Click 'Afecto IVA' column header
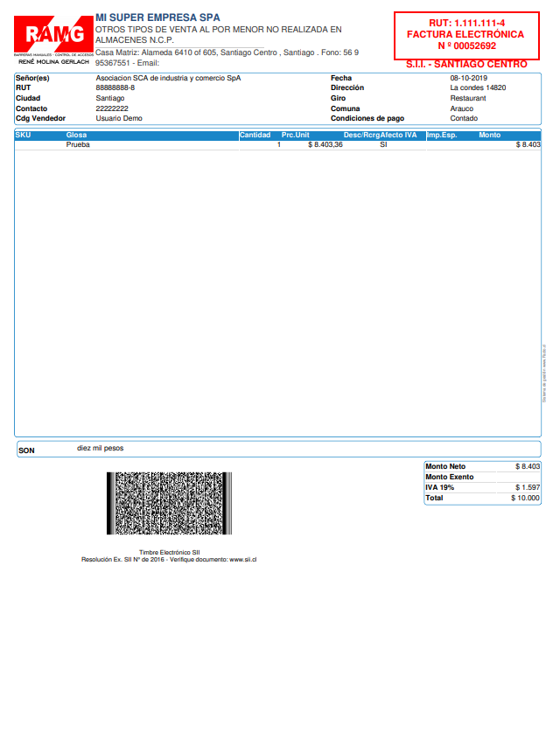 (398, 135)
